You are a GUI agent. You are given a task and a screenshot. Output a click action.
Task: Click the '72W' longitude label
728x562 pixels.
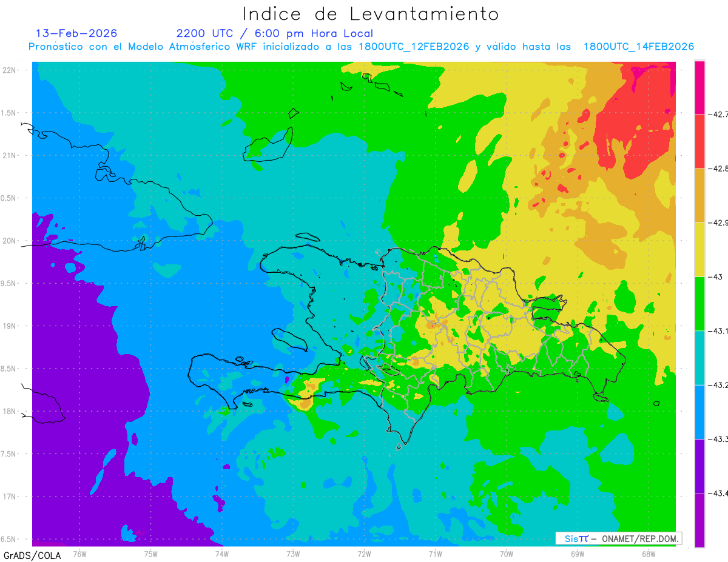pyautogui.click(x=364, y=554)
